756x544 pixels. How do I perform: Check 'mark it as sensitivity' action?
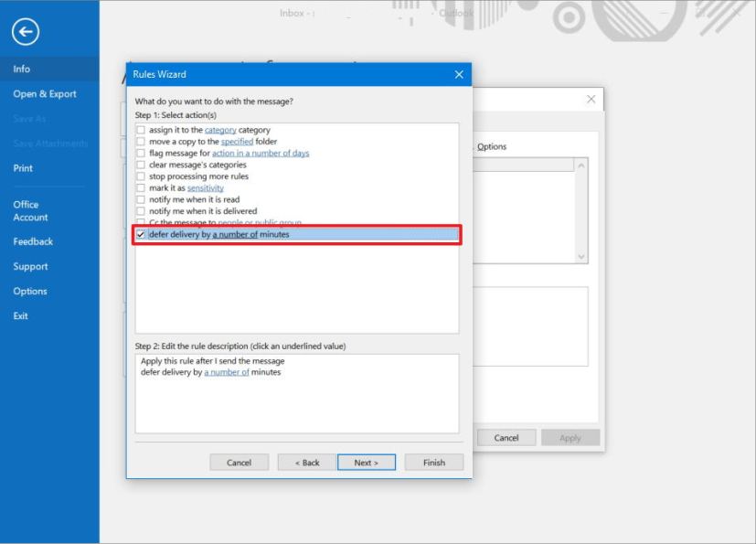coord(140,187)
